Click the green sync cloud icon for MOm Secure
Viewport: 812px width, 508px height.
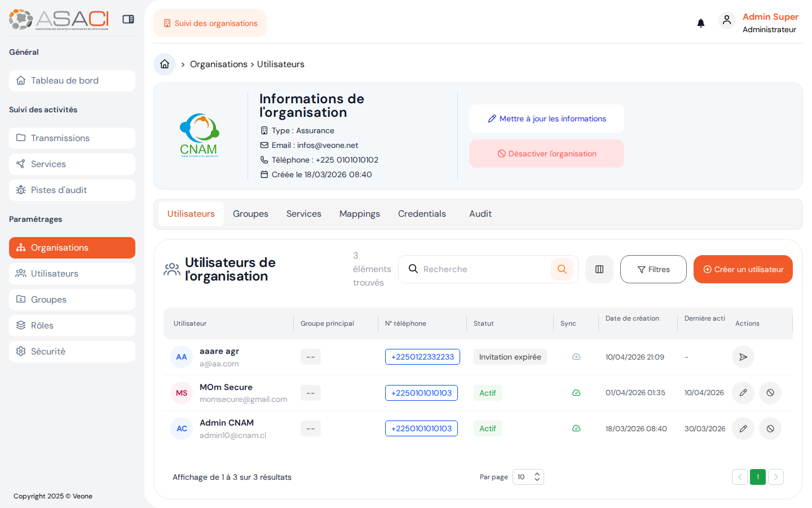tap(576, 392)
